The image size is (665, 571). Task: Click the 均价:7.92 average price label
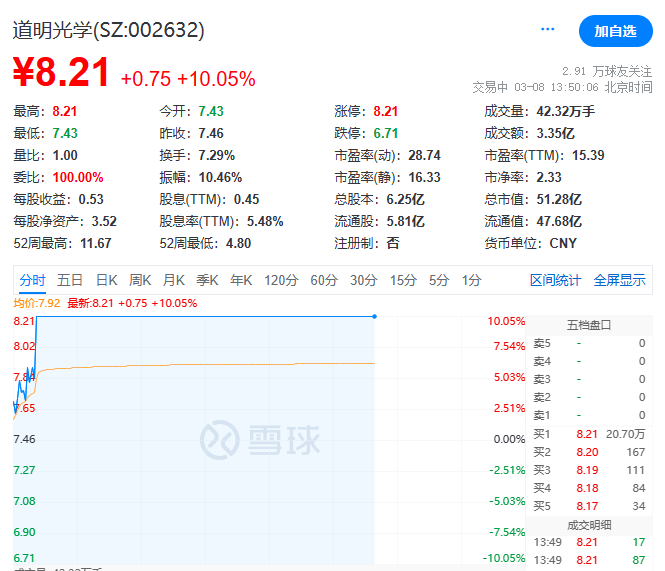point(37,303)
